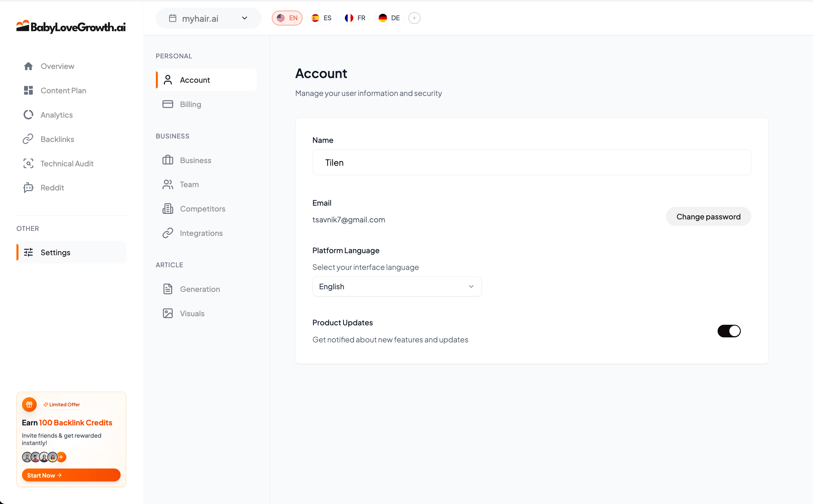The height and width of the screenshot is (504, 813).
Task: Switch content language to ES
Action: click(321, 18)
